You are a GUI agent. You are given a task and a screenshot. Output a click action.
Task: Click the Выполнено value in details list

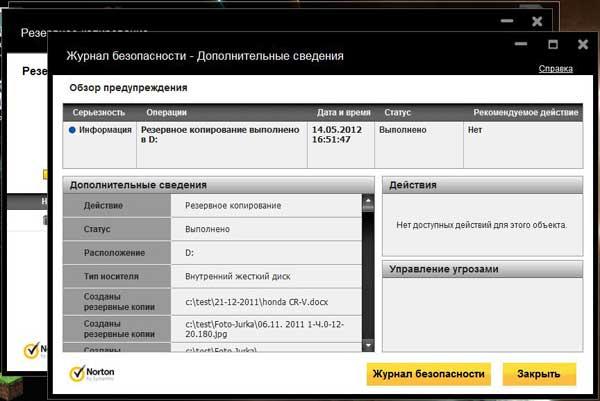(x=207, y=229)
